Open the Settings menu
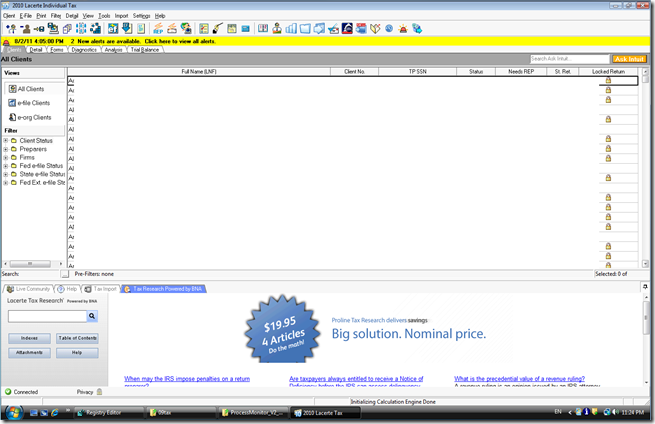 [141, 16]
